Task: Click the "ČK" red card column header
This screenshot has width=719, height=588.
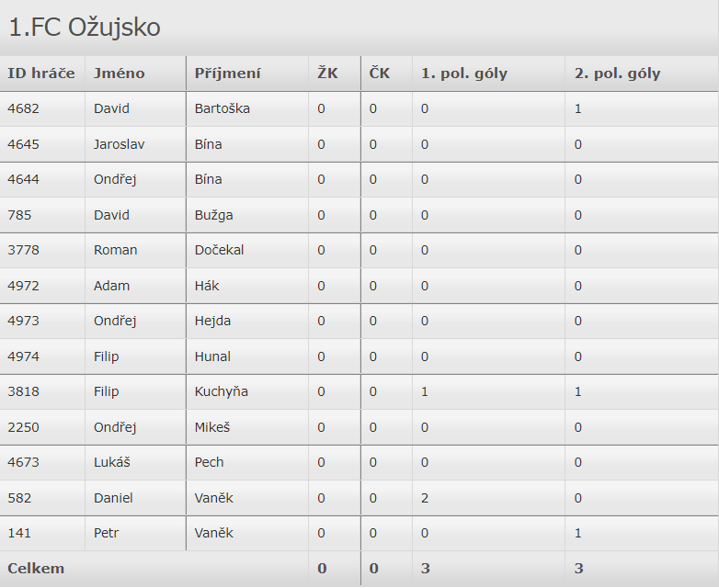Action: pos(380,73)
